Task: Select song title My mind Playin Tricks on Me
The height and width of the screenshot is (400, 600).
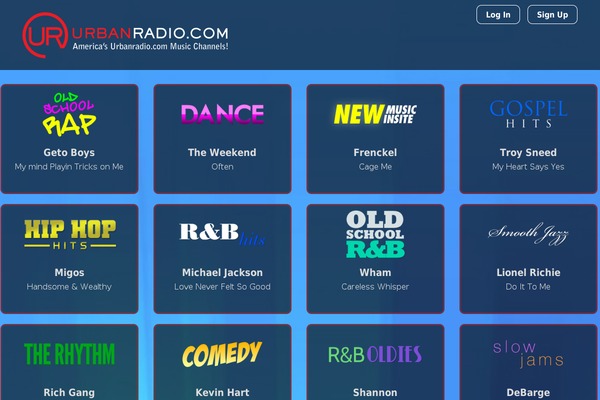Action: 69,167
